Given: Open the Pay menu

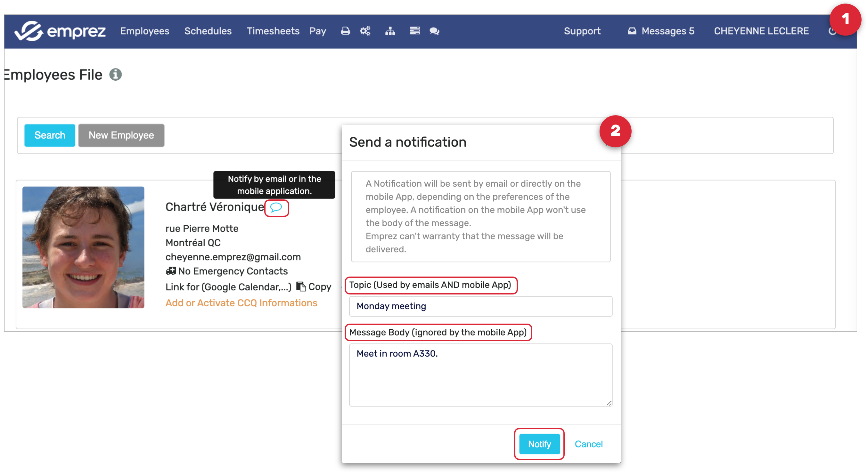Looking at the screenshot, I should tap(317, 31).
